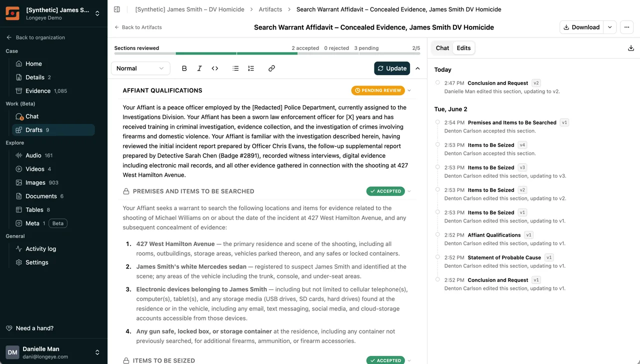
Task: Click the Longeye logo icon
Action: [x=12, y=13]
